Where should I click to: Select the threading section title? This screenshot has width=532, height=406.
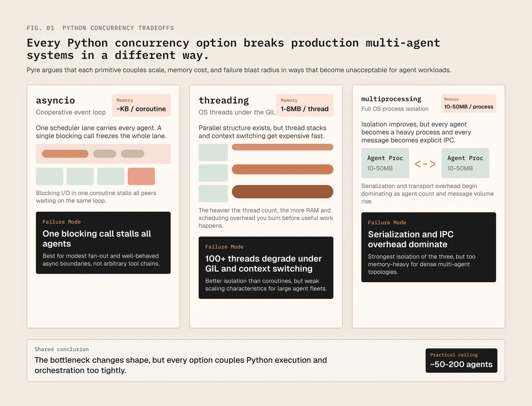pos(223,100)
